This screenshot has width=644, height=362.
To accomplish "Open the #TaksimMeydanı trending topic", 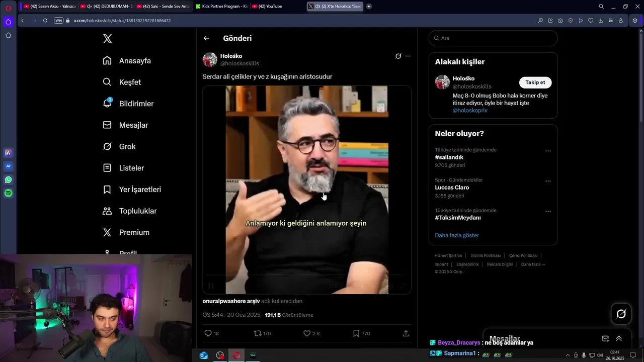I will tap(458, 218).
